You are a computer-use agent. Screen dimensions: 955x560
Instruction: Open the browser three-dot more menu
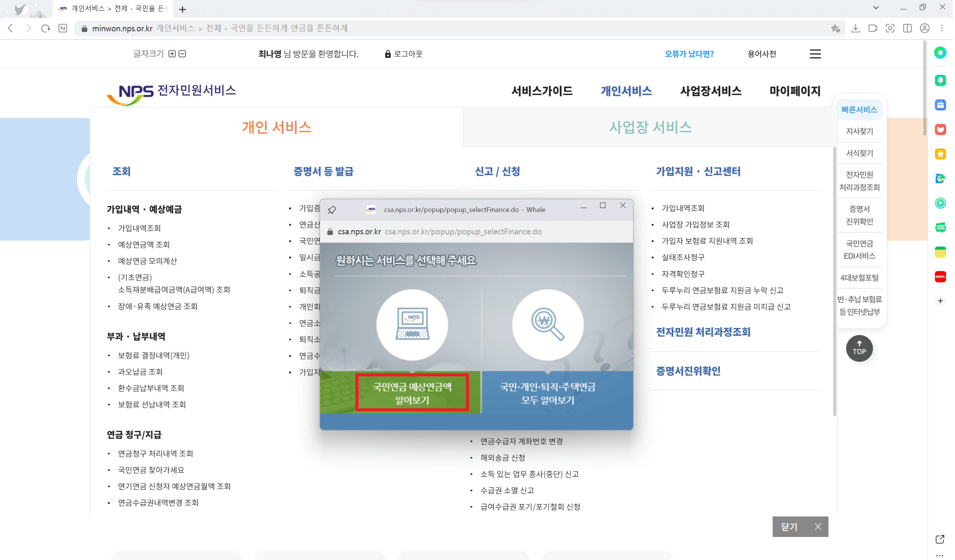[941, 28]
